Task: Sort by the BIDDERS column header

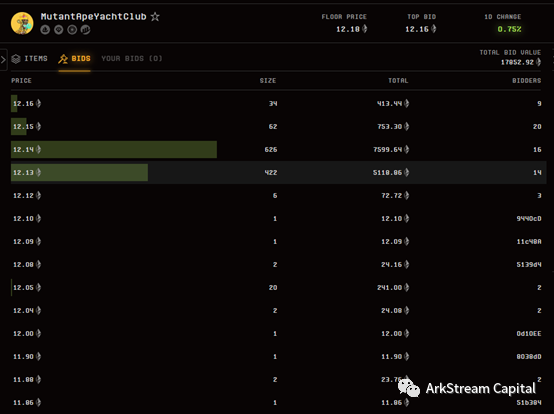Action: point(526,81)
